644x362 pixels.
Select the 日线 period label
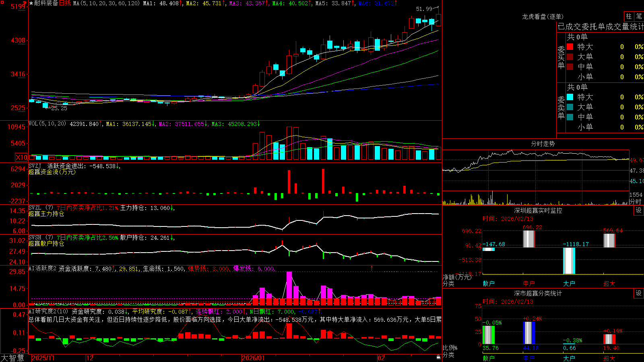tap(65, 3)
